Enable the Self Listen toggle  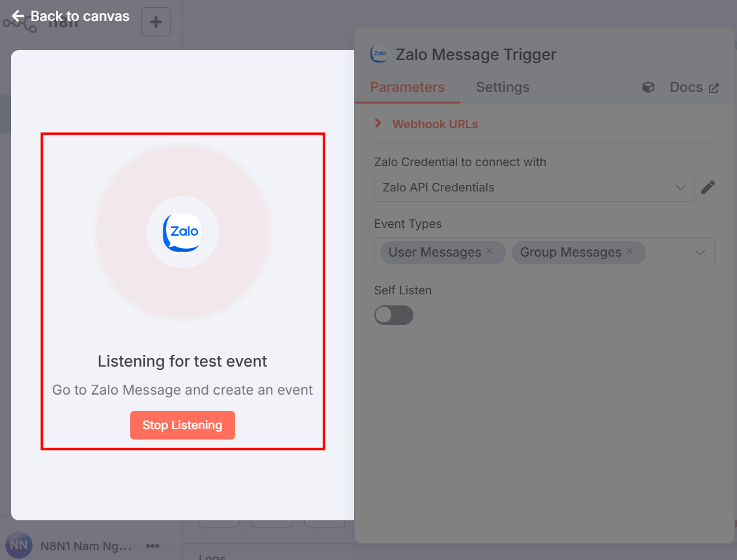(x=394, y=316)
